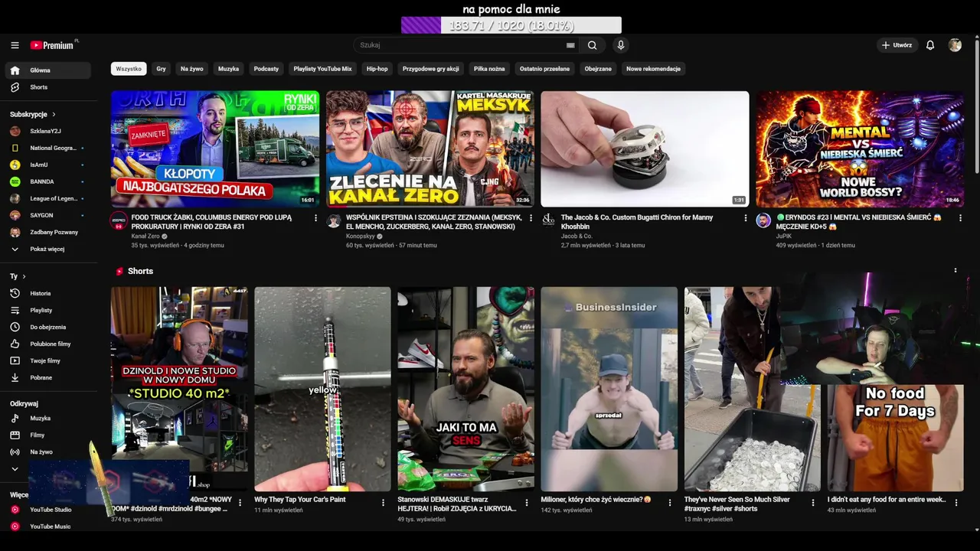Image resolution: width=980 pixels, height=551 pixels.
Task: Open options menu for FOOD TRUCK ŻABKI video
Action: [315, 218]
